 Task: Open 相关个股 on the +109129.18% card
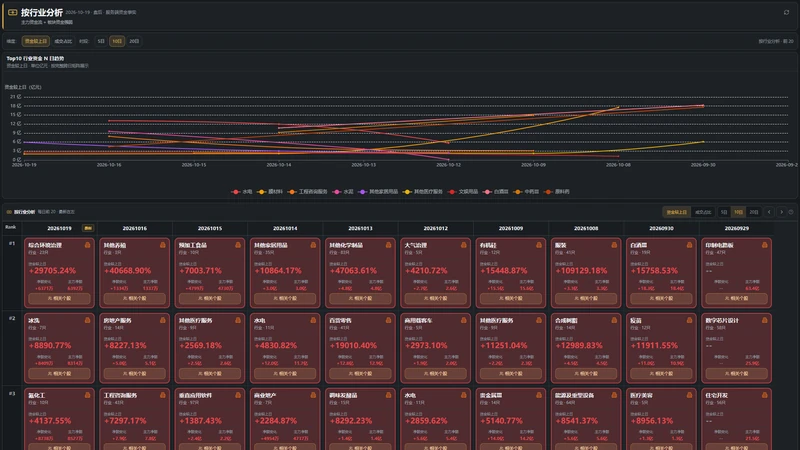[x=586, y=298]
